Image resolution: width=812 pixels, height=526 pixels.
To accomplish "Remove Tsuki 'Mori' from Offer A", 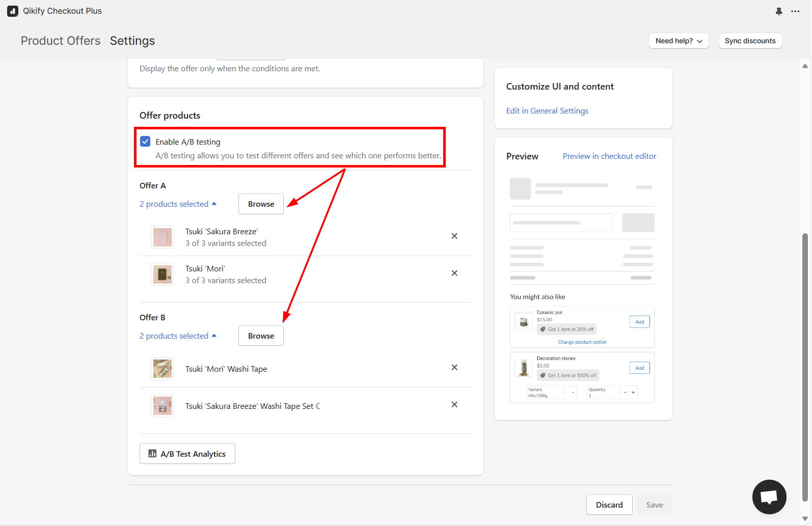I will click(454, 273).
